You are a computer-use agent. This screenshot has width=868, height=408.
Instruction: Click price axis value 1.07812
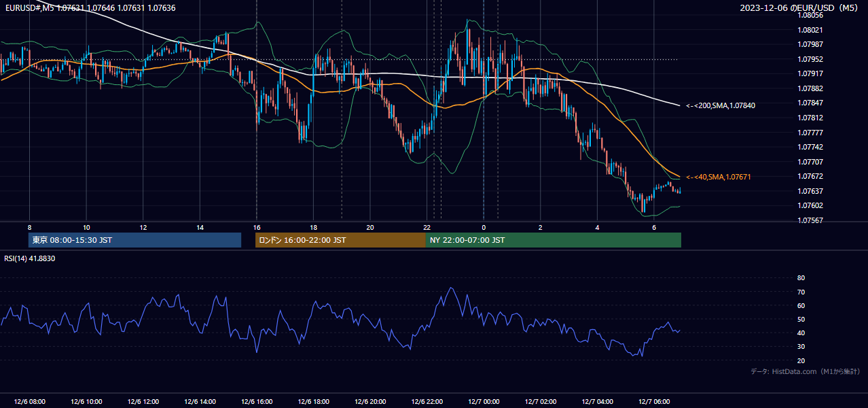click(811, 118)
